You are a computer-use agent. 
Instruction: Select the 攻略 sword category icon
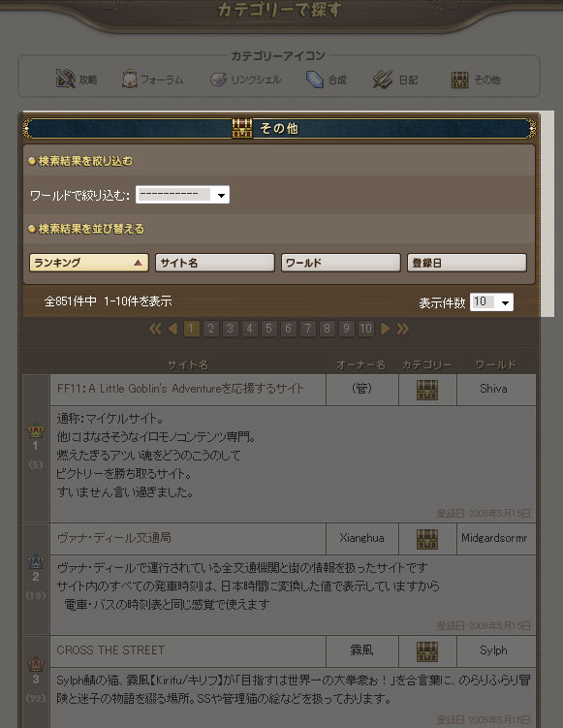66,79
